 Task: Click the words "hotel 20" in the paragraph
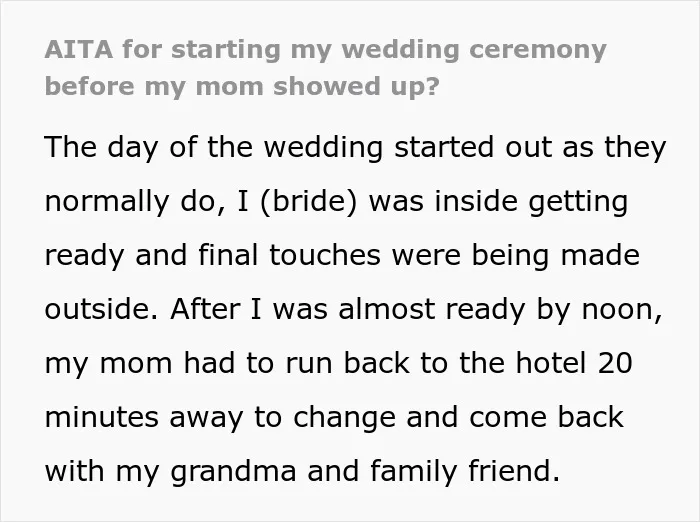tap(574, 363)
